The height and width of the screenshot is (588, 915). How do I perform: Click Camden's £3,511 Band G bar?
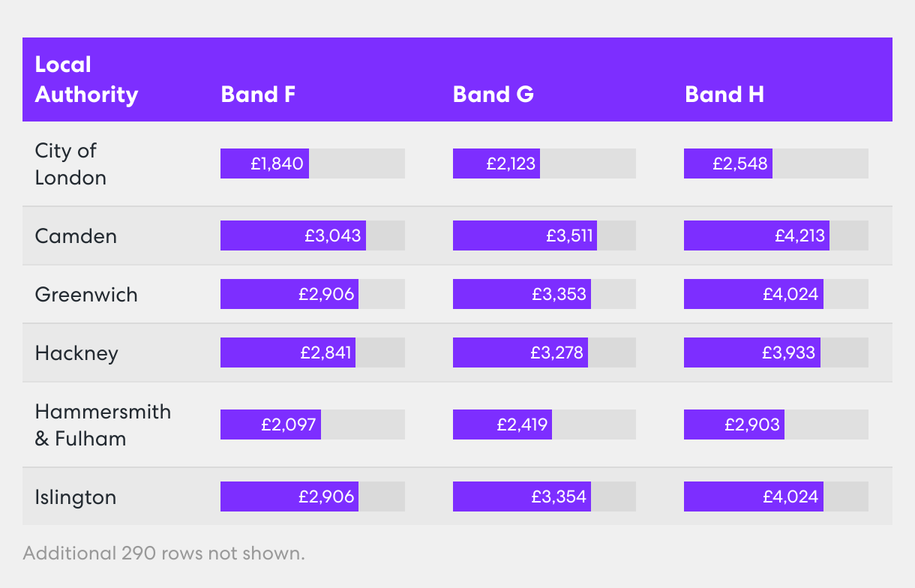coord(525,235)
